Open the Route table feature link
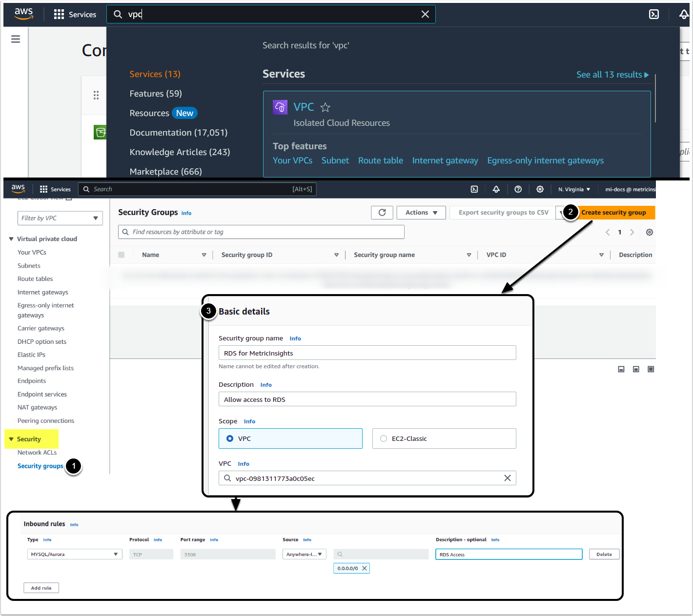693x616 pixels. [x=381, y=160]
